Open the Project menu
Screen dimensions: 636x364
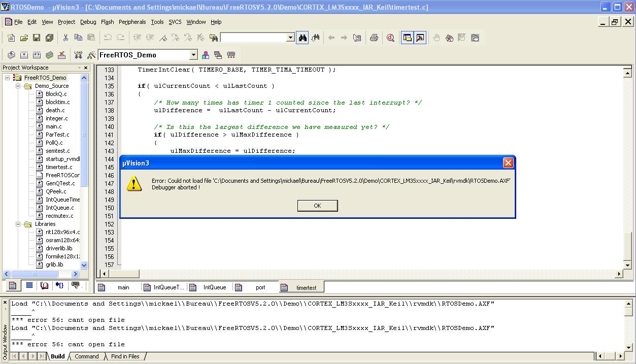point(66,22)
